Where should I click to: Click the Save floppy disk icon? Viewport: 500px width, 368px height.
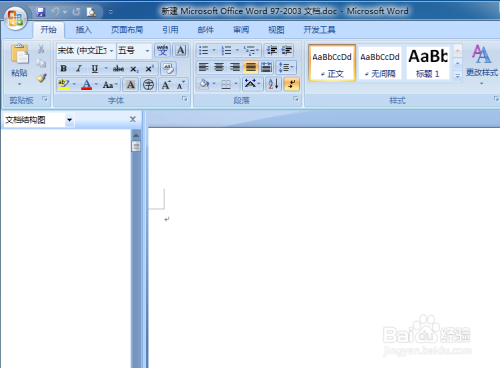click(41, 12)
